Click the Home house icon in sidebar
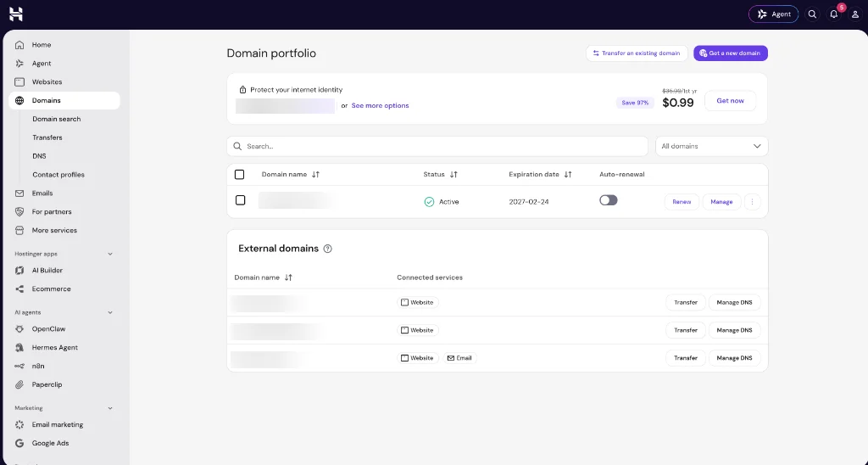 19,45
